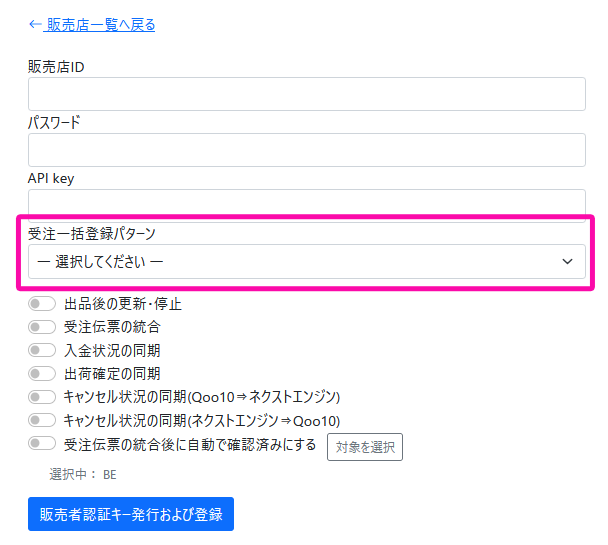Screen dimensions: 608x545
Task: Open the 受注一括登録パターン dropdown
Action: pos(307,262)
